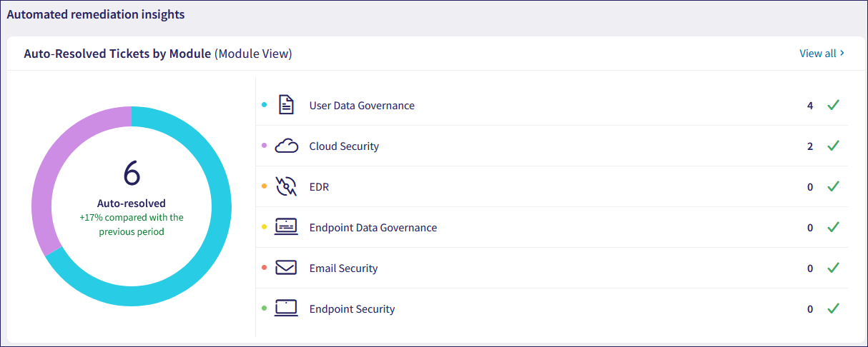Select the User Data Governance label
The height and width of the screenshot is (347, 868).
click(x=361, y=106)
